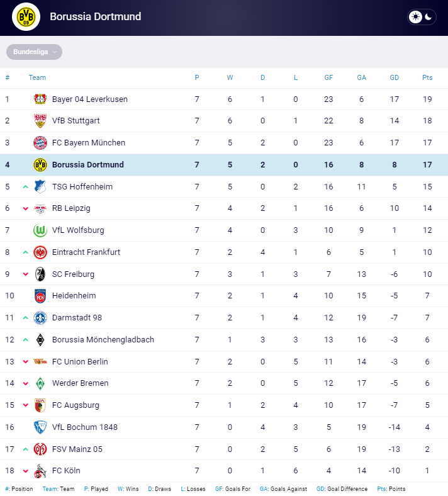Click the Team column header
Screen dimensions: 448x496
(x=37, y=77)
